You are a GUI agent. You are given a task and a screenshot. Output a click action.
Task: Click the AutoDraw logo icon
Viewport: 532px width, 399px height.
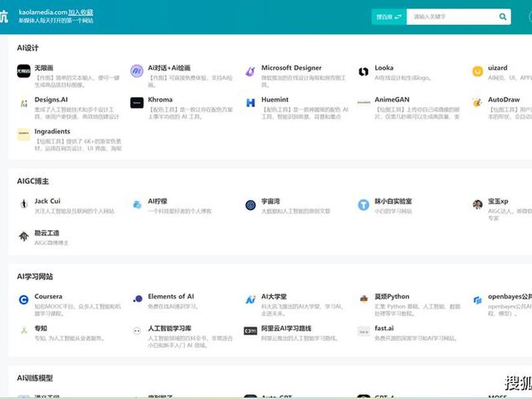pyautogui.click(x=477, y=102)
